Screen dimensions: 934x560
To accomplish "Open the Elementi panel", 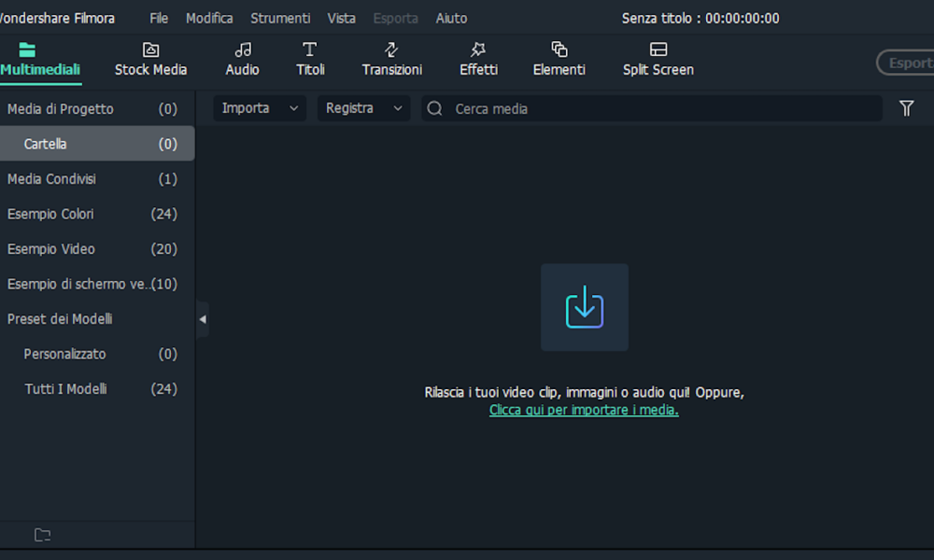I will click(559, 58).
